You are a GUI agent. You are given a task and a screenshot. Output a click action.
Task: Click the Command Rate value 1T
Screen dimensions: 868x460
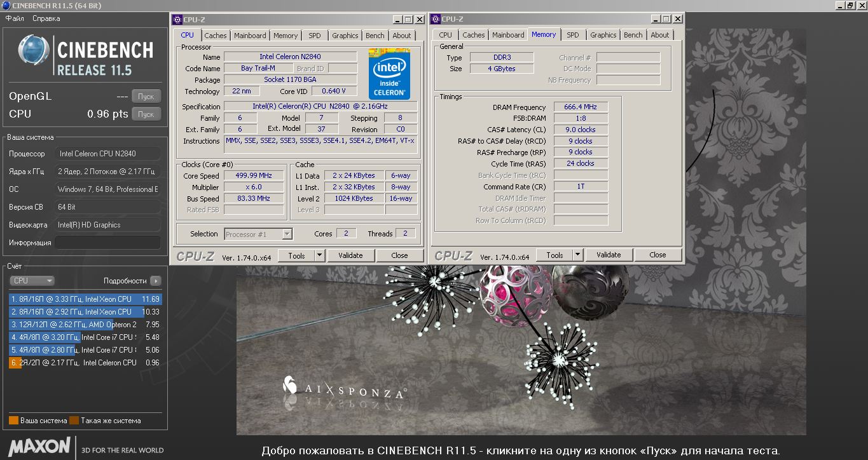(x=581, y=187)
